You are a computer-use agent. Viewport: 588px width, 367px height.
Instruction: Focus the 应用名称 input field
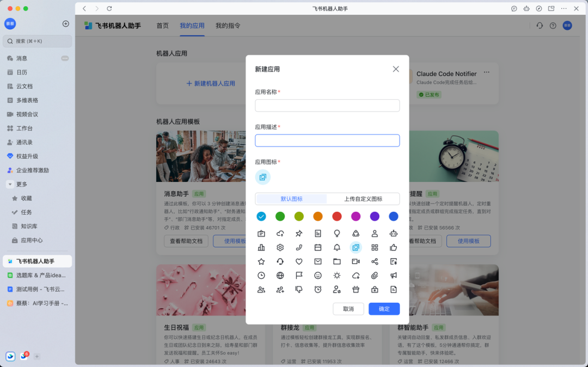[327, 105]
